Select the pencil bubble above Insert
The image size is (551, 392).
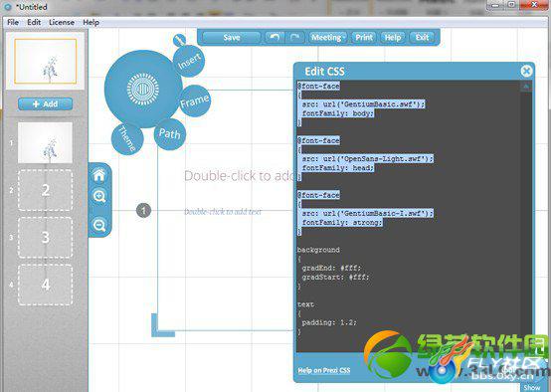tap(180, 40)
